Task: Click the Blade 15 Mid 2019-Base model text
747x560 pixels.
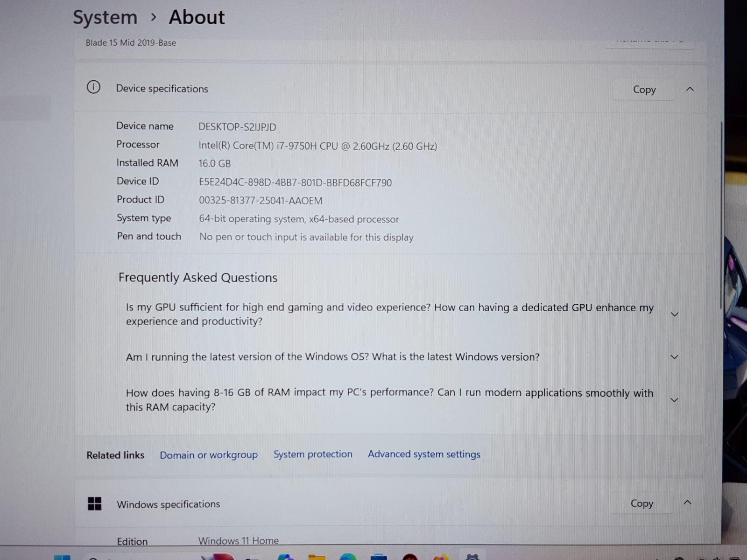Action: [x=131, y=43]
